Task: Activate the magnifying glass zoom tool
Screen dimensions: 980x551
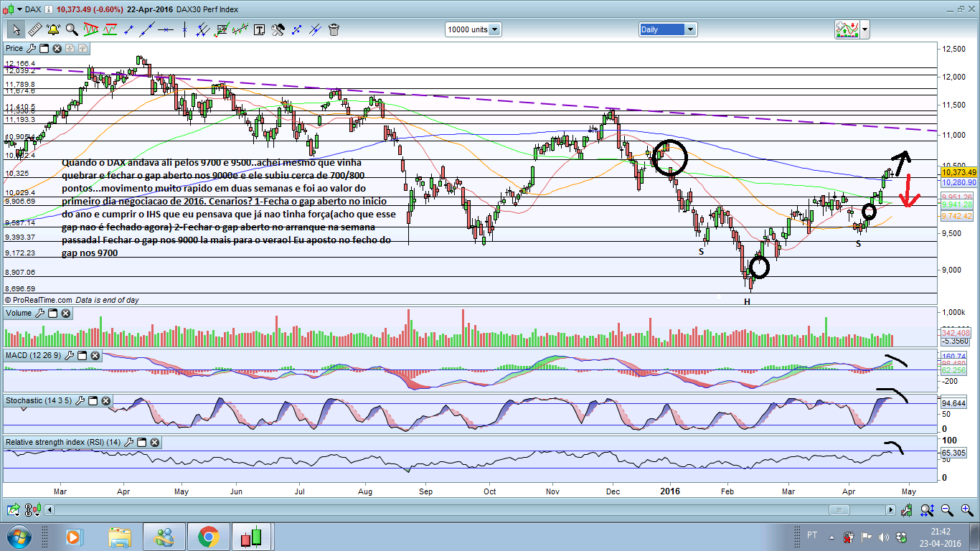Action: [72, 29]
